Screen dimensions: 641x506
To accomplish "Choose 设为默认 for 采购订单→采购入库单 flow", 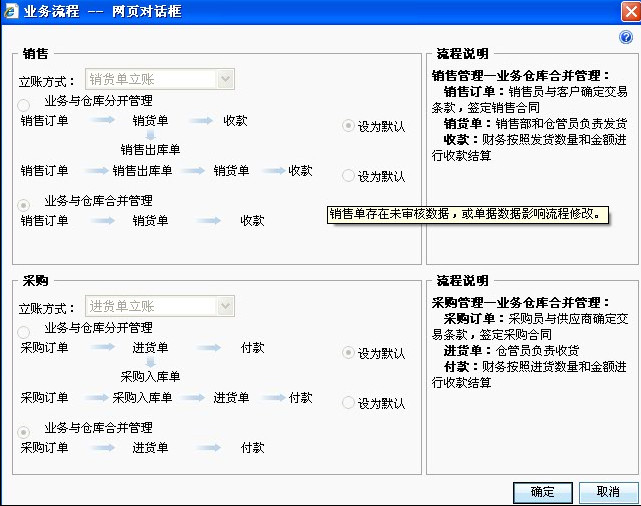I will click(348, 403).
